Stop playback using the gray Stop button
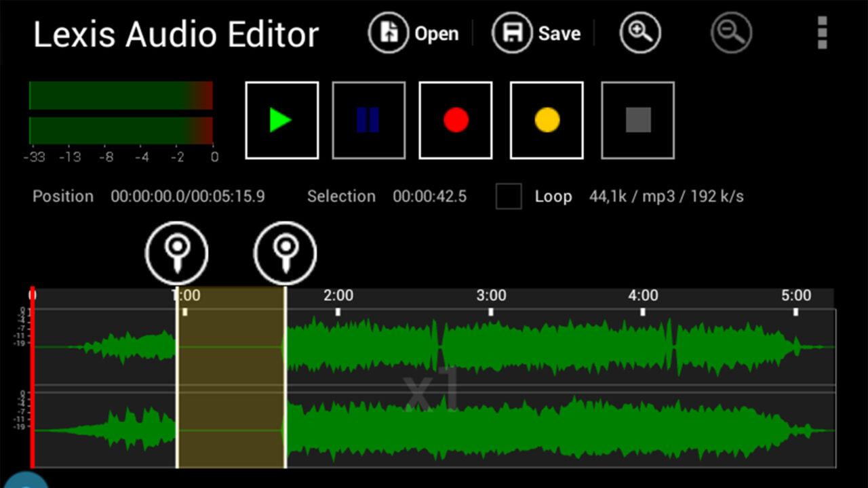The width and height of the screenshot is (868, 488). (637, 120)
